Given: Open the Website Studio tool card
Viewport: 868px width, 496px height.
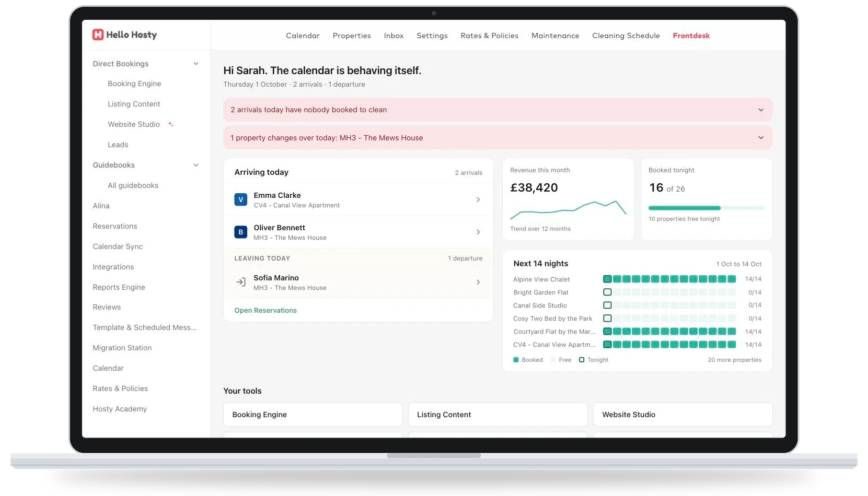Looking at the screenshot, I should pos(683,415).
